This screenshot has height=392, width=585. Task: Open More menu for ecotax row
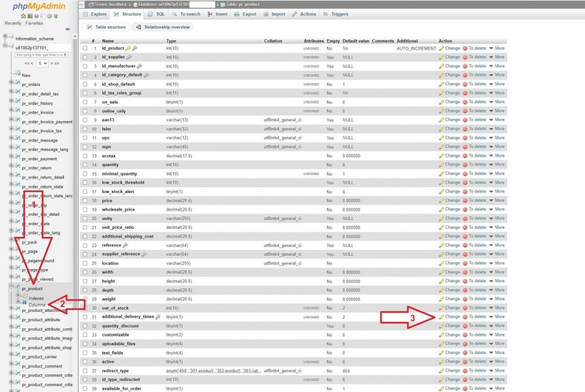pos(497,156)
